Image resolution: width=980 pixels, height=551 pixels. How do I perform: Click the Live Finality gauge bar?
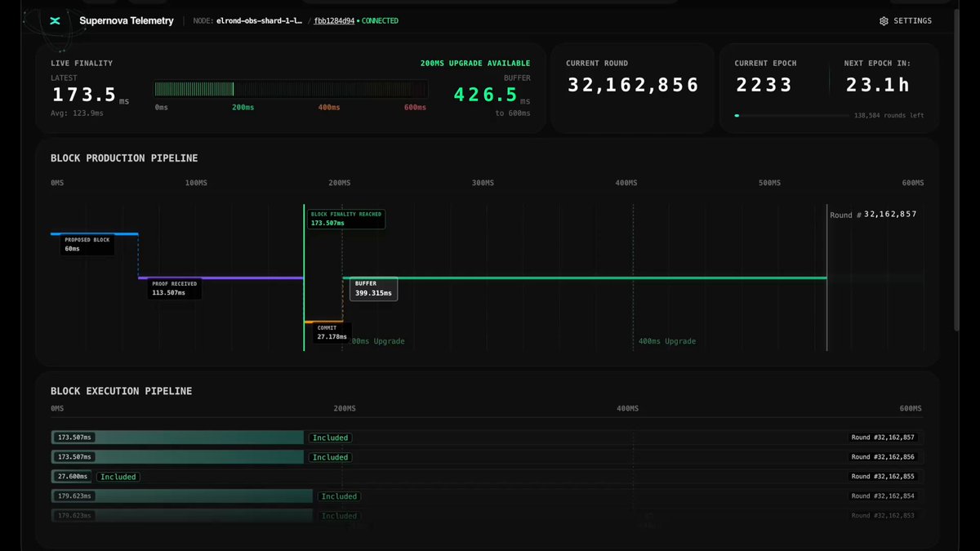point(291,89)
